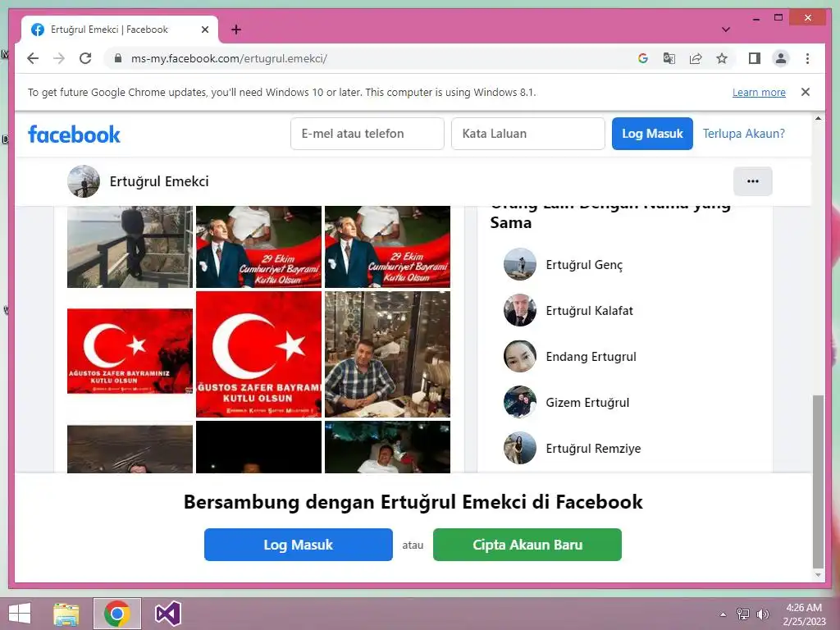Follow the Learn more link
The width and height of the screenshot is (840, 630).
click(x=759, y=92)
